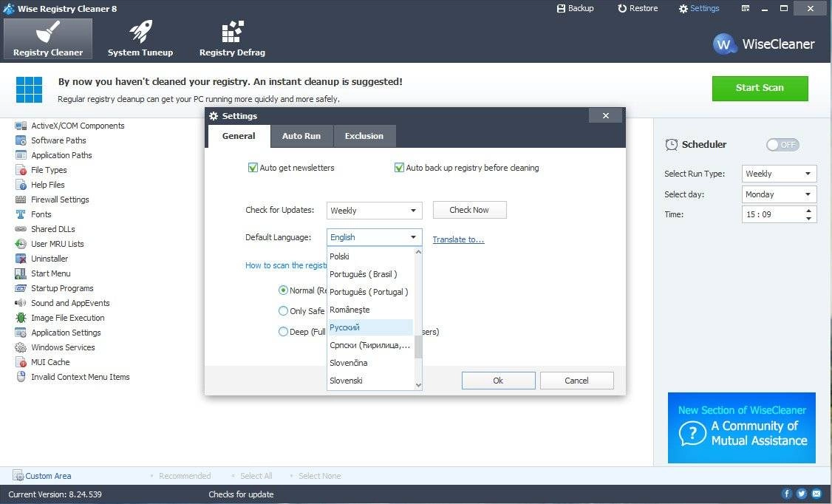This screenshot has width=832, height=504.
Task: Click the language list scrollbar thumb
Action: (x=418, y=347)
